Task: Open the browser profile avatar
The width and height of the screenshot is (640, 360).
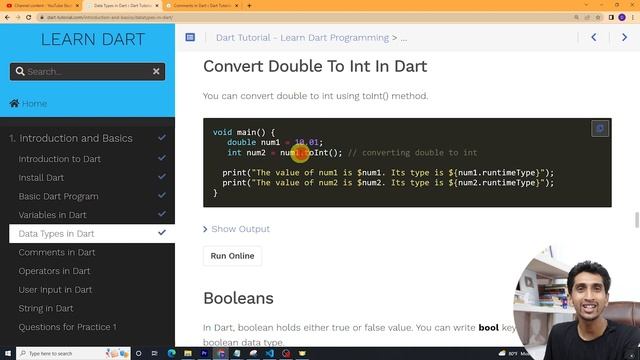Action: (x=622, y=18)
